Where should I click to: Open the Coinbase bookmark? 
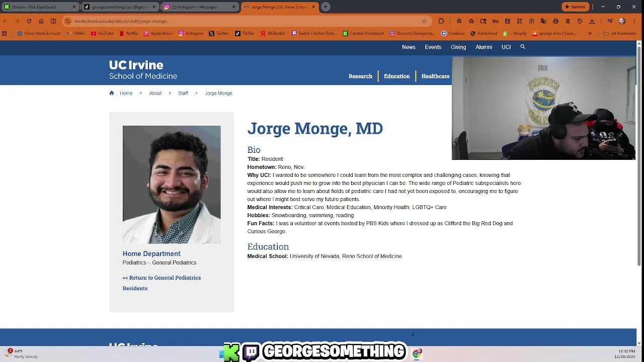(453, 34)
